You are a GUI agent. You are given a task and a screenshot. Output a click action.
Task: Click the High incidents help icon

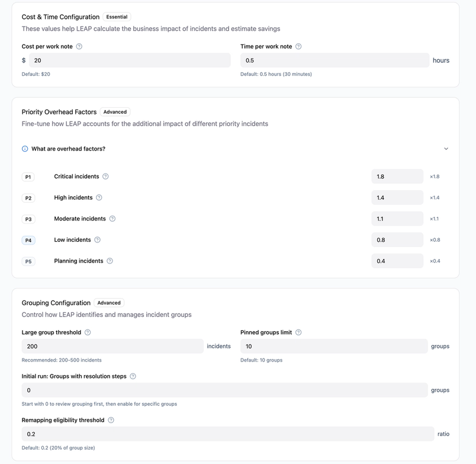click(x=99, y=197)
